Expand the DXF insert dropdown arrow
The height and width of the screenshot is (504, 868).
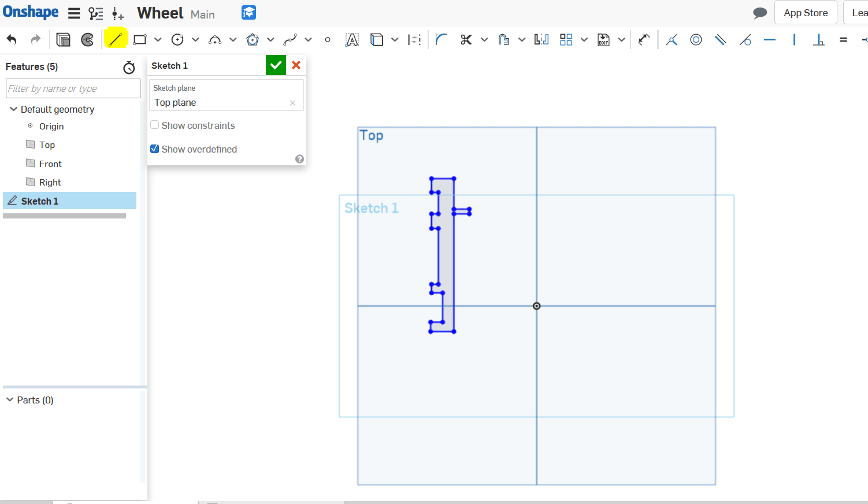click(x=622, y=39)
